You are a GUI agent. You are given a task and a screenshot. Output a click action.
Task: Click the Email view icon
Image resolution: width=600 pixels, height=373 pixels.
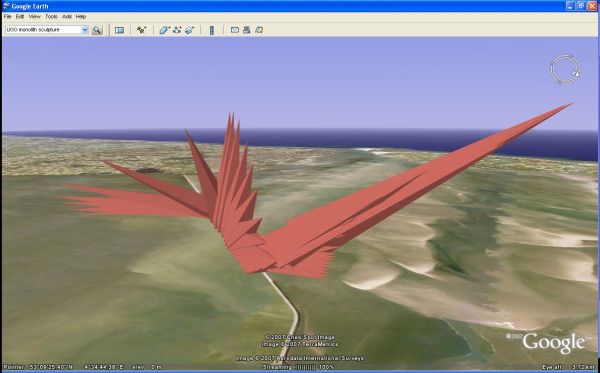235,30
